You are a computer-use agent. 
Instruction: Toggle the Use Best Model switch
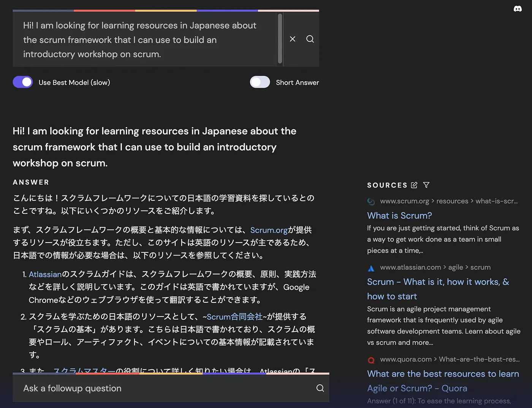(23, 82)
